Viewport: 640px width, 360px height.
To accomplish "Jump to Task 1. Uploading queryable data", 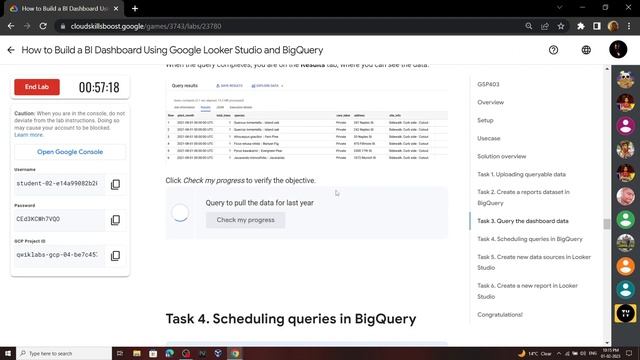I will pyautogui.click(x=522, y=174).
